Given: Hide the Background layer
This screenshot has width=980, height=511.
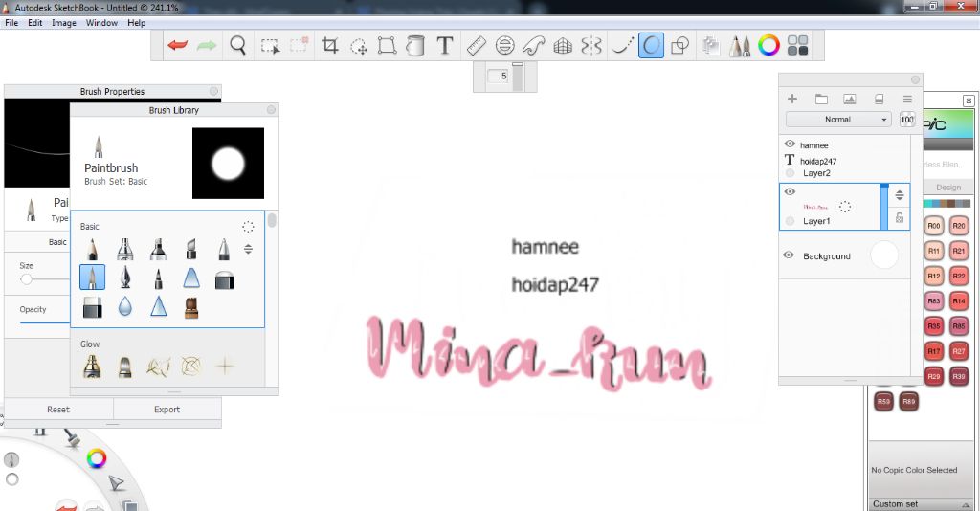Looking at the screenshot, I should (x=789, y=255).
